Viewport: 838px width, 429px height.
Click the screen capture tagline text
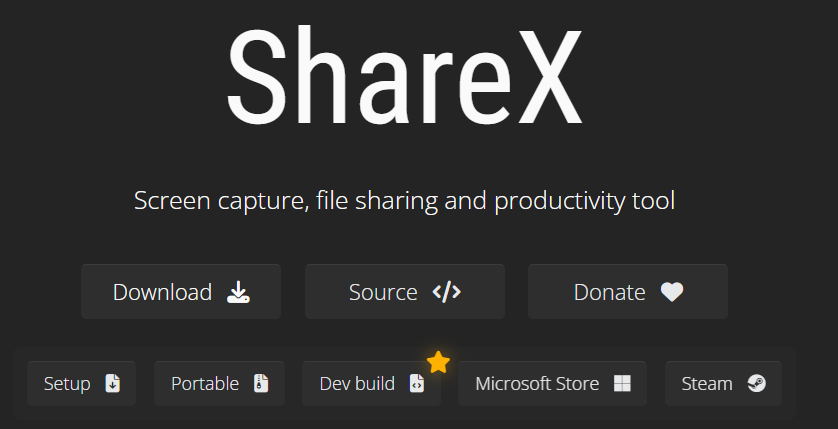pos(405,201)
